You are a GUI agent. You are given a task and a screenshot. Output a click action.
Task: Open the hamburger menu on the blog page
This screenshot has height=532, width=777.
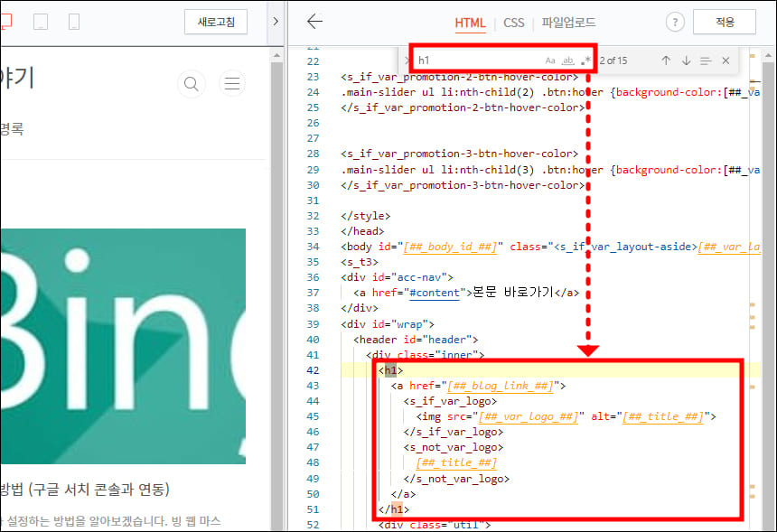tap(232, 83)
